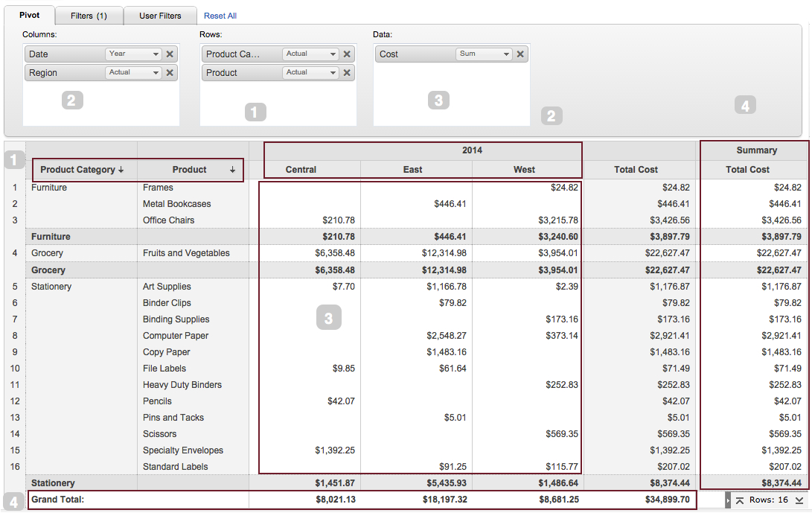Screen dimensions: 812x513
Task: Click the 2014 column group header
Action: click(472, 150)
